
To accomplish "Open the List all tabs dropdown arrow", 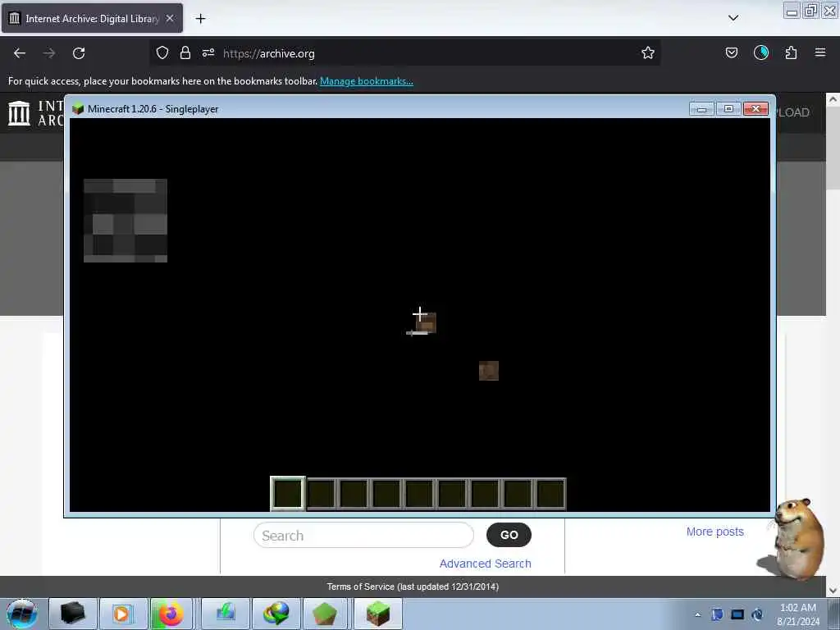I will pos(733,18).
